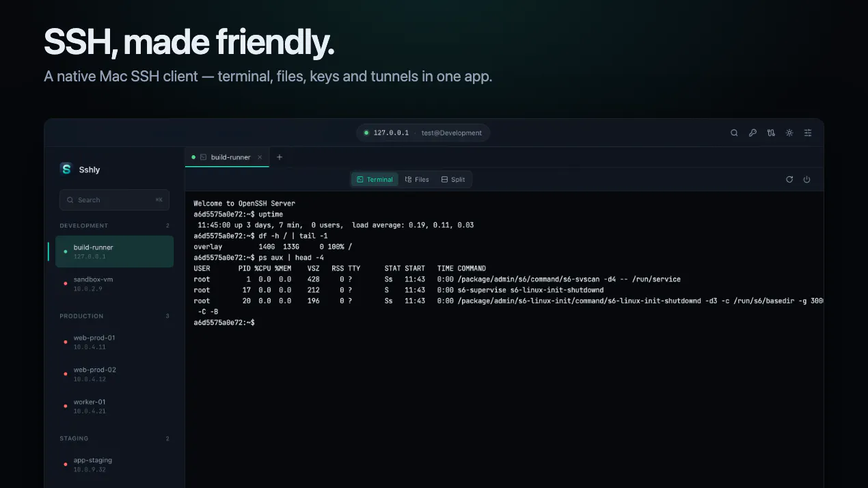Switch to Terminal view

(x=375, y=180)
